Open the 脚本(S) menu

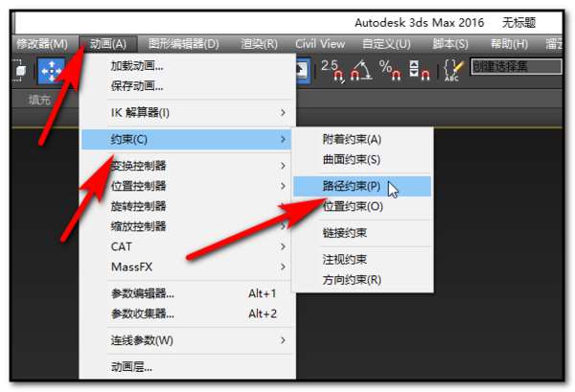[450, 44]
